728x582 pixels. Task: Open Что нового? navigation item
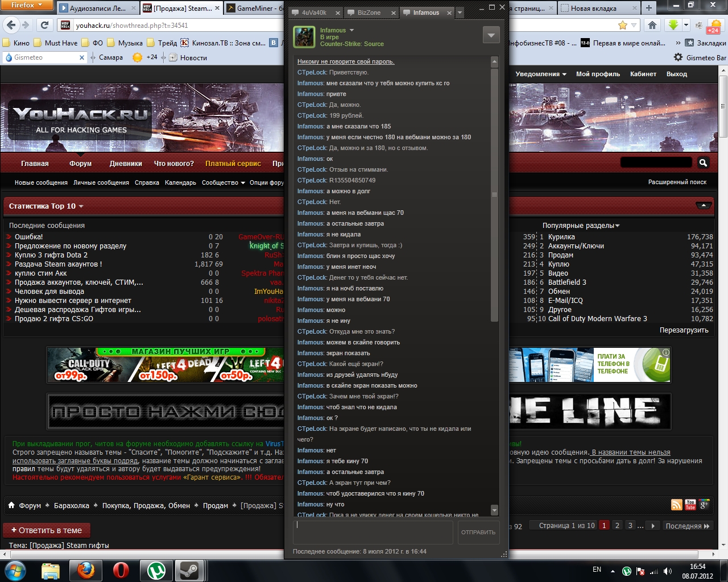coord(174,164)
